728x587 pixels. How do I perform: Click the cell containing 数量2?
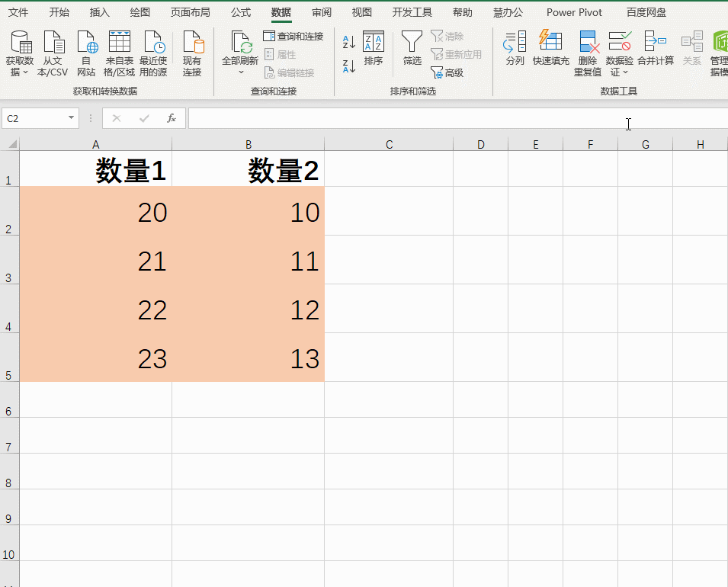point(249,169)
